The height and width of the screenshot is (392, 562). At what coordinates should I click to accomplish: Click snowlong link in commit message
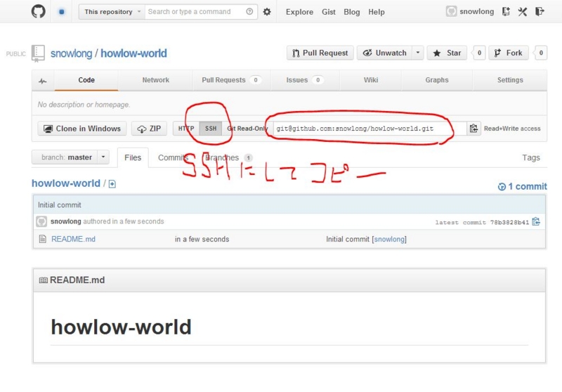click(x=389, y=239)
